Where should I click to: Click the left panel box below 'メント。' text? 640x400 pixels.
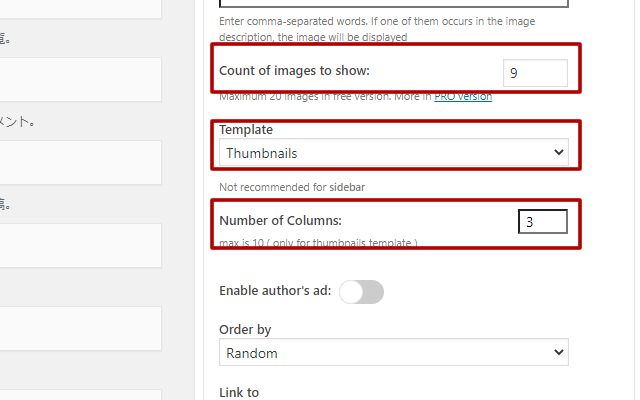coord(80,162)
